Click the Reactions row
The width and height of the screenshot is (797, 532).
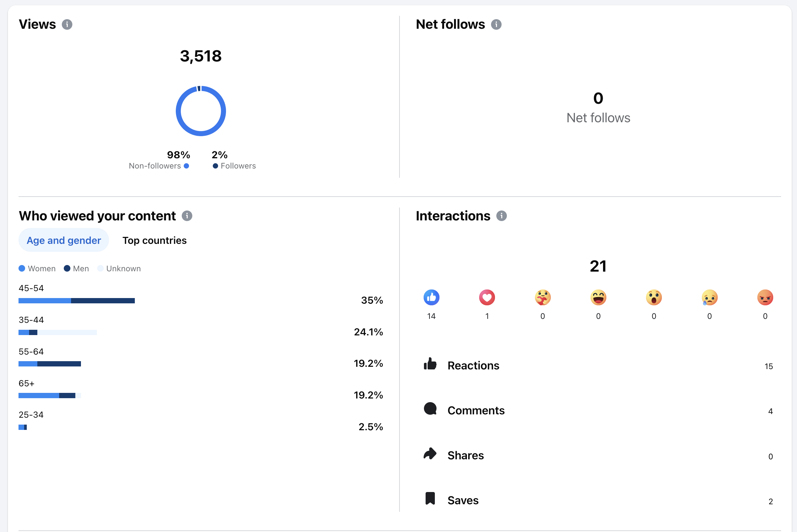[473, 365]
